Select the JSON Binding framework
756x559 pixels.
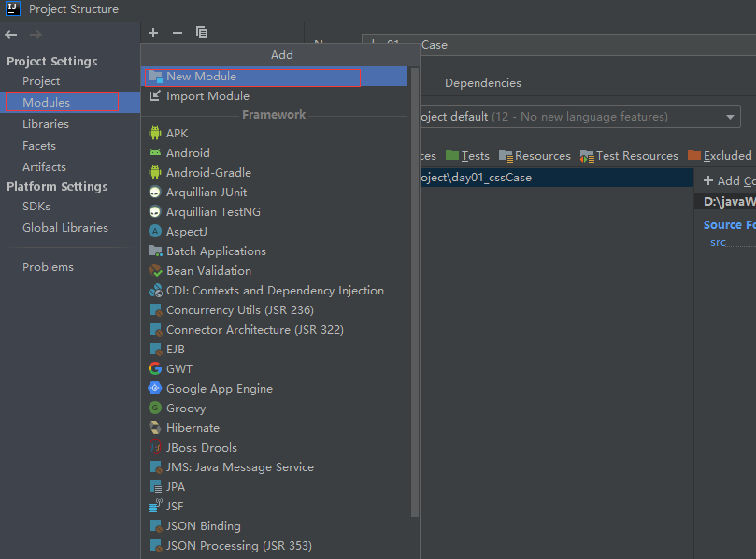[x=276, y=525]
